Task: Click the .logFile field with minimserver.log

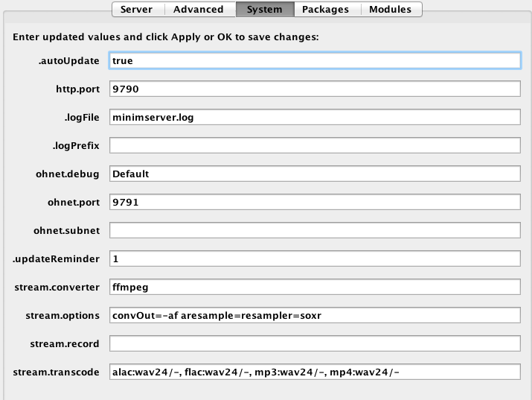Action: point(315,117)
